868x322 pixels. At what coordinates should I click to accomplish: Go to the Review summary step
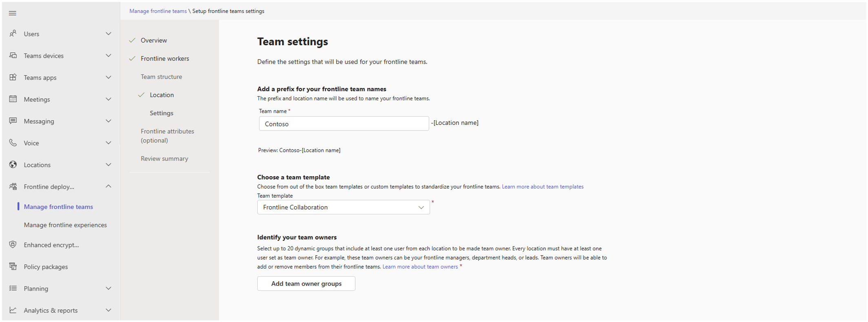click(164, 159)
